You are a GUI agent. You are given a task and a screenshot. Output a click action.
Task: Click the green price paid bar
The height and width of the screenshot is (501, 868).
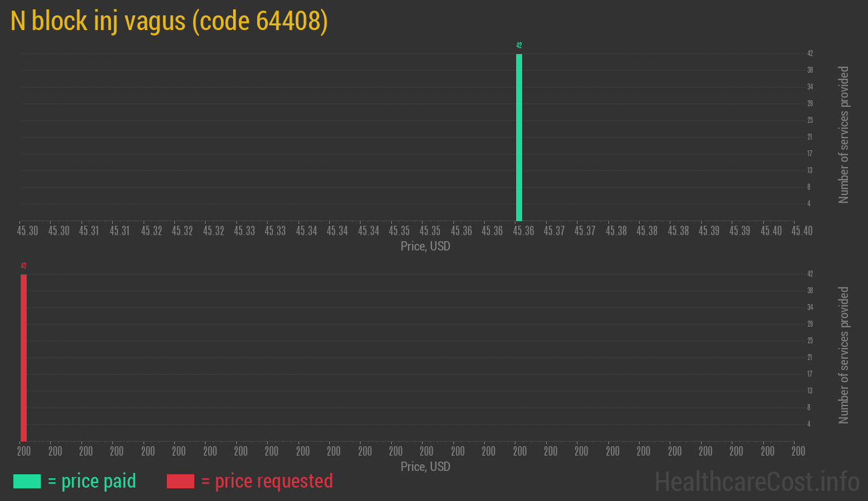tap(519, 137)
